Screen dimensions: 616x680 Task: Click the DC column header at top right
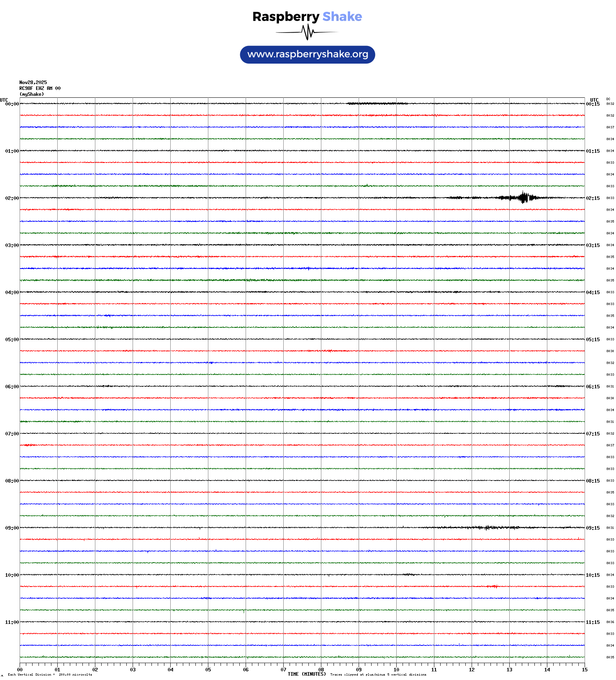pyautogui.click(x=608, y=99)
